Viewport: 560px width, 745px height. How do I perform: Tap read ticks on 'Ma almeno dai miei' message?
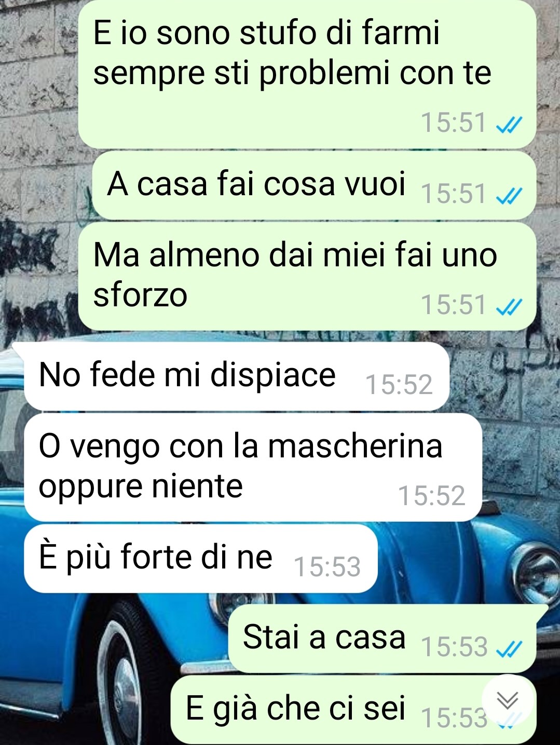click(509, 307)
